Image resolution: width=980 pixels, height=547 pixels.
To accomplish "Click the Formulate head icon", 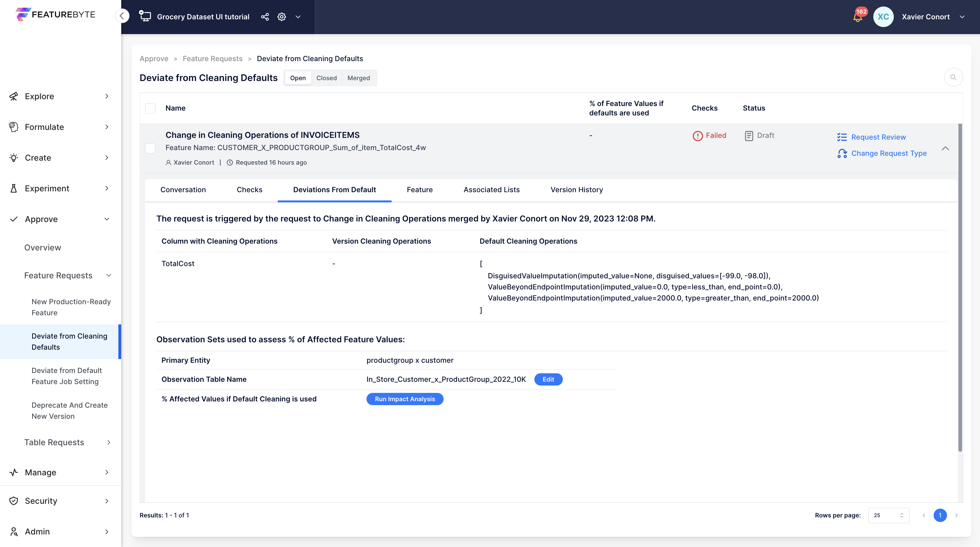I will point(14,127).
